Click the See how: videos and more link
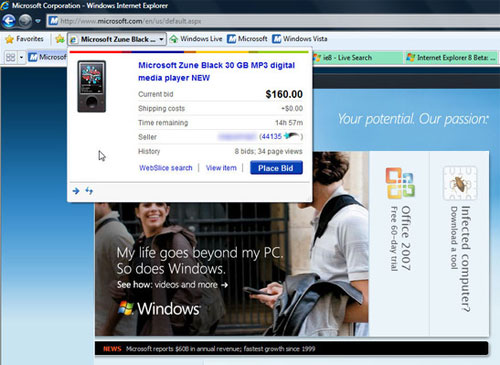The image size is (500, 365). click(173, 285)
